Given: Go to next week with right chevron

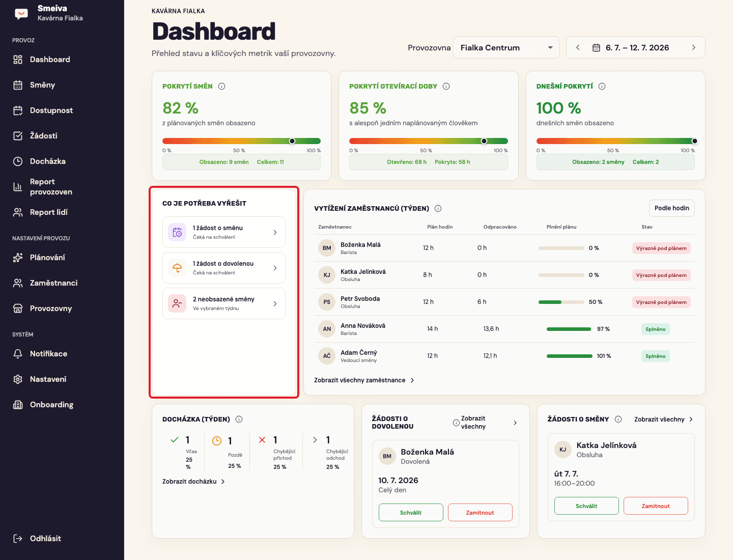Looking at the screenshot, I should [694, 48].
